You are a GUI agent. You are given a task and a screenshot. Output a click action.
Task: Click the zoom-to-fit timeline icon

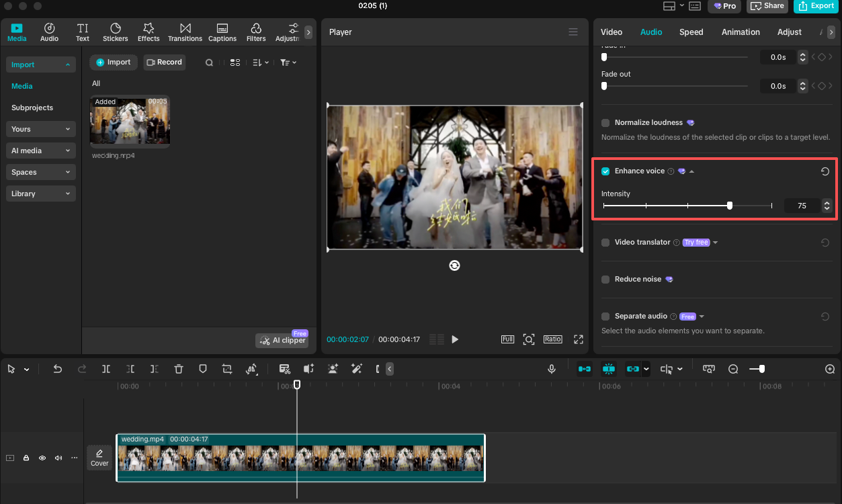709,369
